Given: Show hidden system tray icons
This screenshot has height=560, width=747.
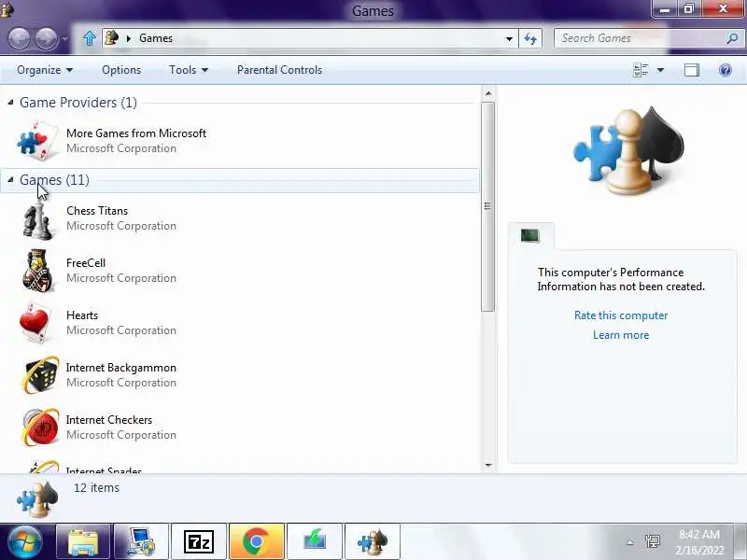Looking at the screenshot, I should click(x=629, y=542).
